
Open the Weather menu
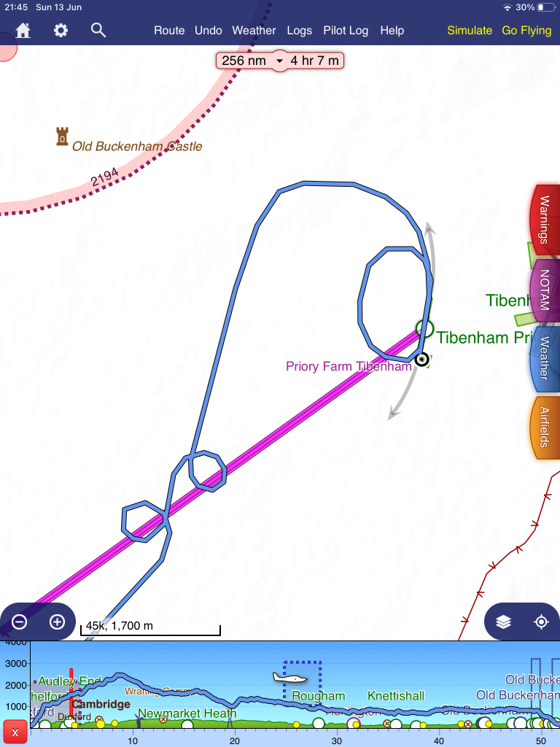(254, 31)
